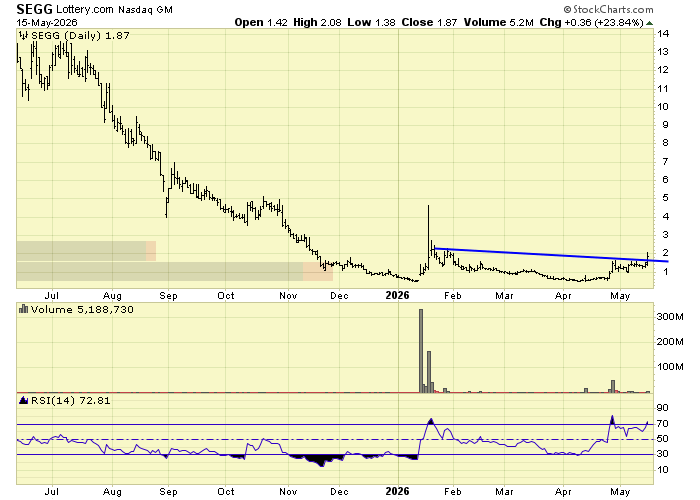Click the RSI area icon beside RSI(14)
This screenshot has width=700, height=500.
click(24, 400)
